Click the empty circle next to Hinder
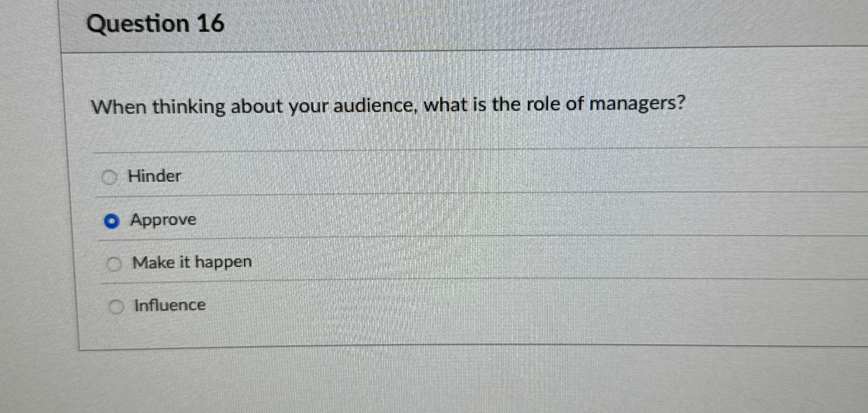 tap(110, 178)
